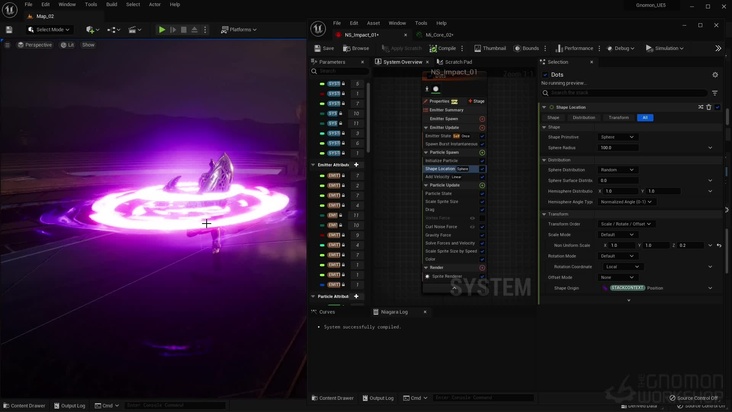The image size is (732, 412).
Task: Click the Unreal Engine logo in Niagara window
Action: 318,28
